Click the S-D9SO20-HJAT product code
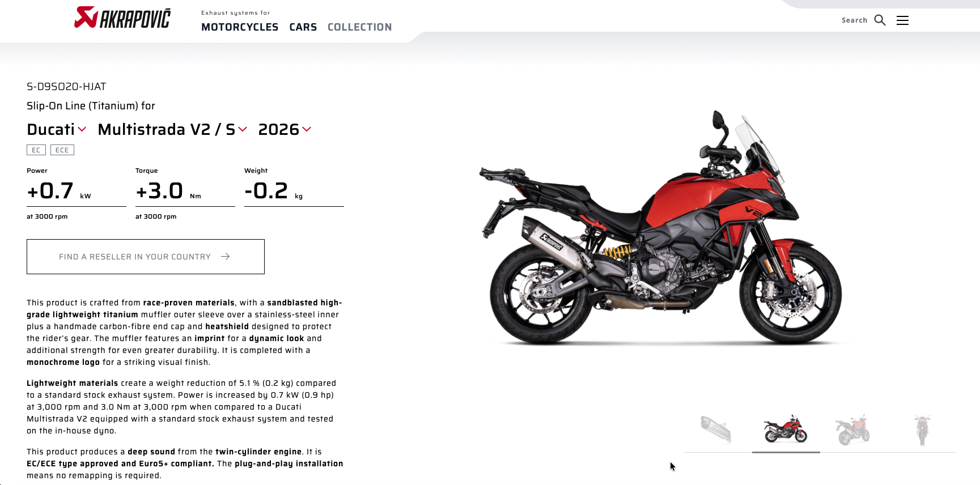 pyautogui.click(x=66, y=87)
